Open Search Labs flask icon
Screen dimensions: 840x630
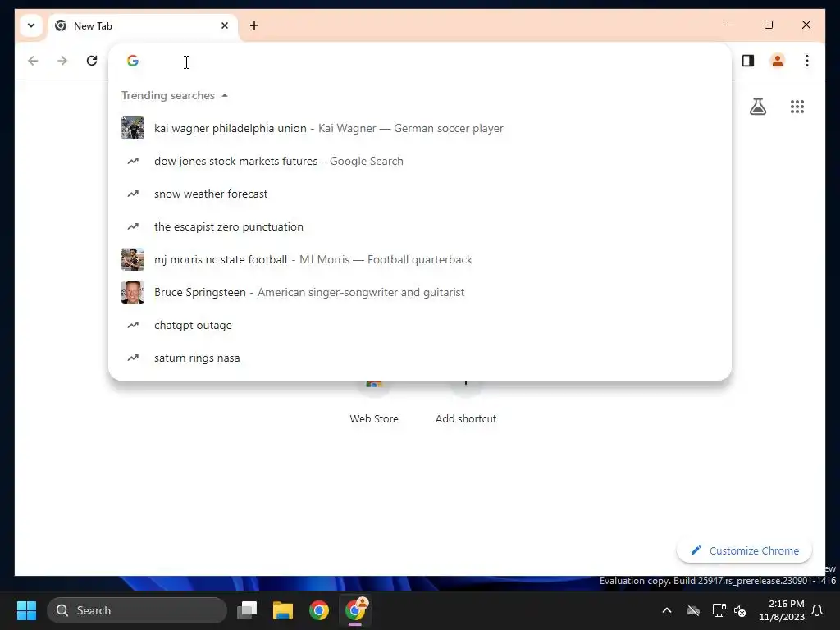(x=757, y=107)
